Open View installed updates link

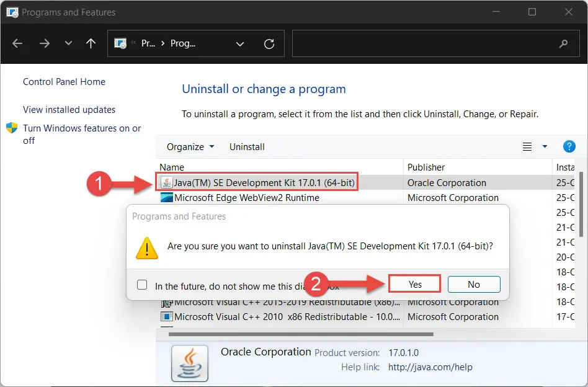pyautogui.click(x=69, y=110)
